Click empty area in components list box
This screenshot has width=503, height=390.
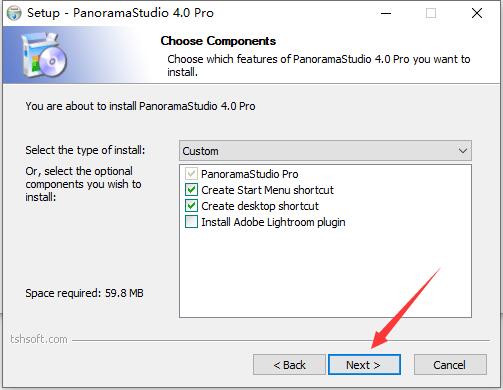[x=325, y=273]
